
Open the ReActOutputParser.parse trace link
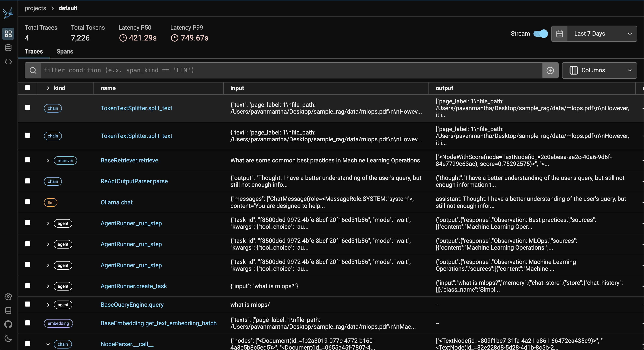[134, 181]
